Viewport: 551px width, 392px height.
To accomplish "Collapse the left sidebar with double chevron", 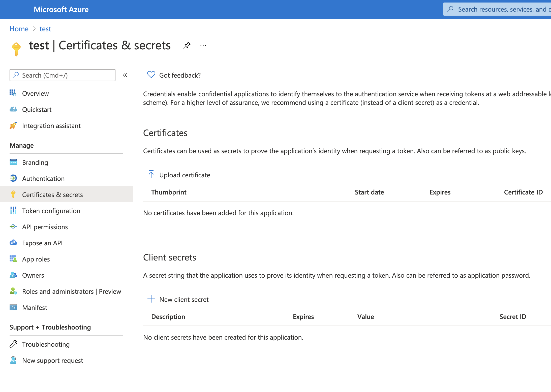I will 125,75.
